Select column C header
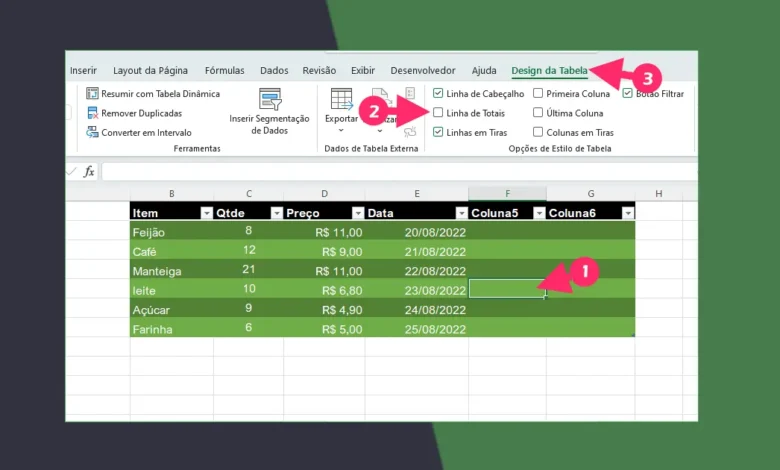780x470 pixels. point(249,193)
